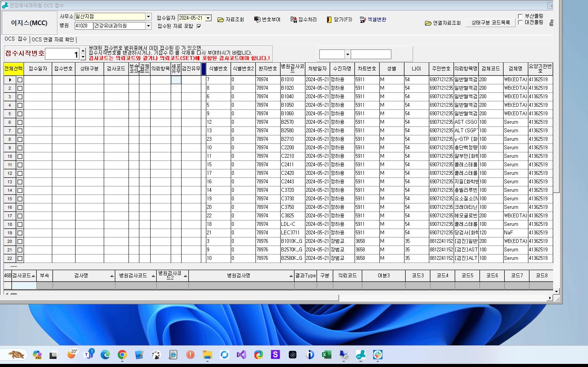This screenshot has height=367, width=588.
Task: Click the horizontal scrollbar right arrow
Action: [x=549, y=298]
